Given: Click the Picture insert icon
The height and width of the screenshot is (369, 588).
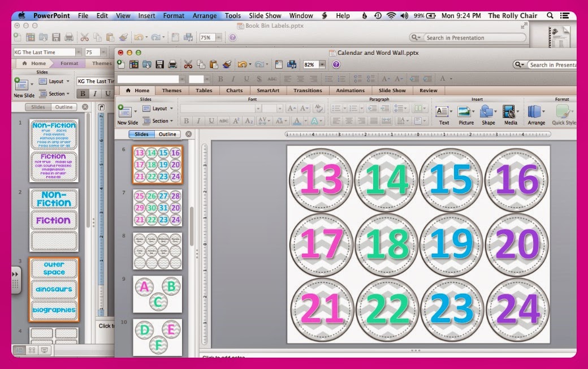Looking at the screenshot, I should 464,111.
